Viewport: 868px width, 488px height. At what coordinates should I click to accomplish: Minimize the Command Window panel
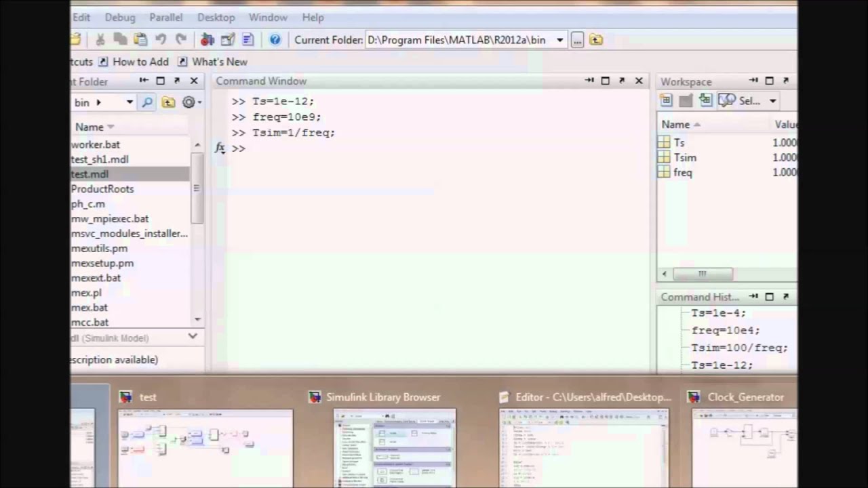pos(589,81)
